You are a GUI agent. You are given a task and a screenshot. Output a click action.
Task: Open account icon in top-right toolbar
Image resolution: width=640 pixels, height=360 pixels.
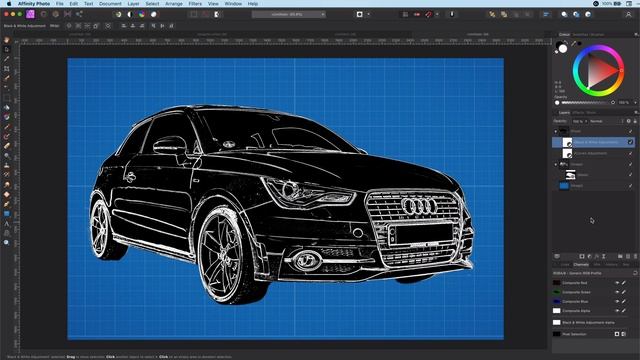pyautogui.click(x=629, y=14)
